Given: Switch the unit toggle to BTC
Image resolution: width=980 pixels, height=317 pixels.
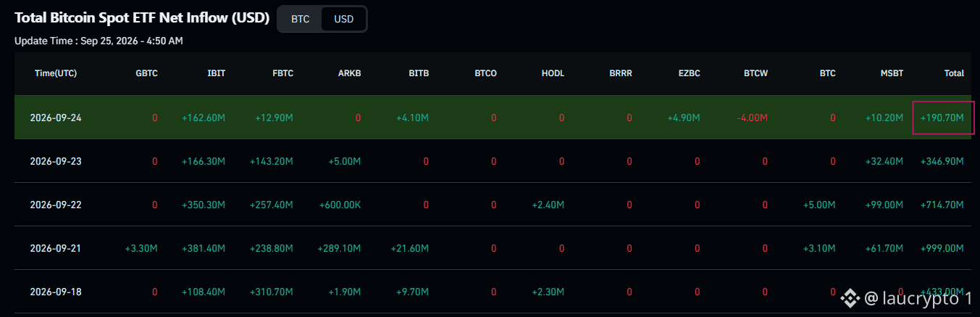Looking at the screenshot, I should coord(300,19).
